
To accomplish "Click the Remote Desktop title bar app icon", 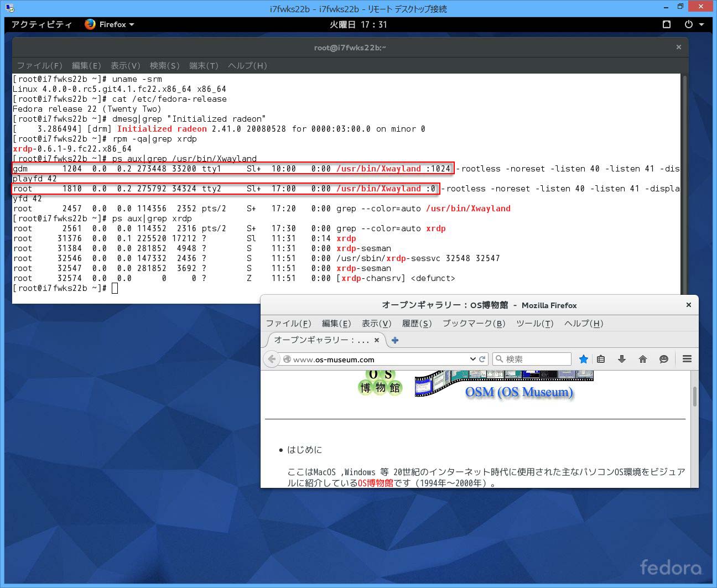I will (x=8, y=8).
